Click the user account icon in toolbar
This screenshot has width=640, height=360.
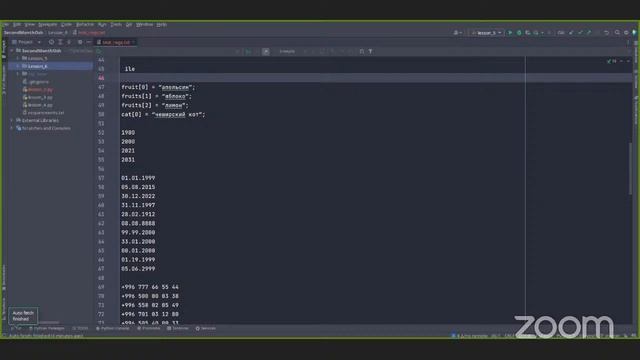pyautogui.click(x=457, y=33)
